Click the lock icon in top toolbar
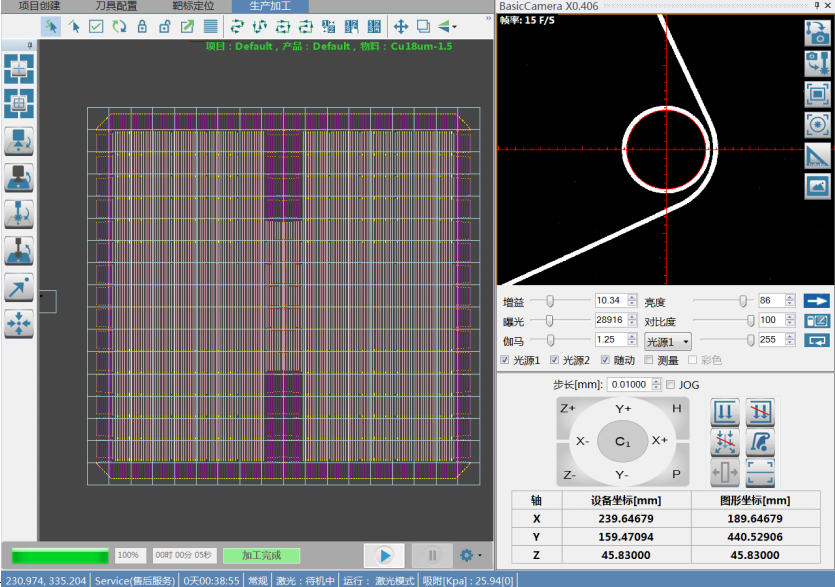The width and height of the screenshot is (835, 587). coord(142,26)
